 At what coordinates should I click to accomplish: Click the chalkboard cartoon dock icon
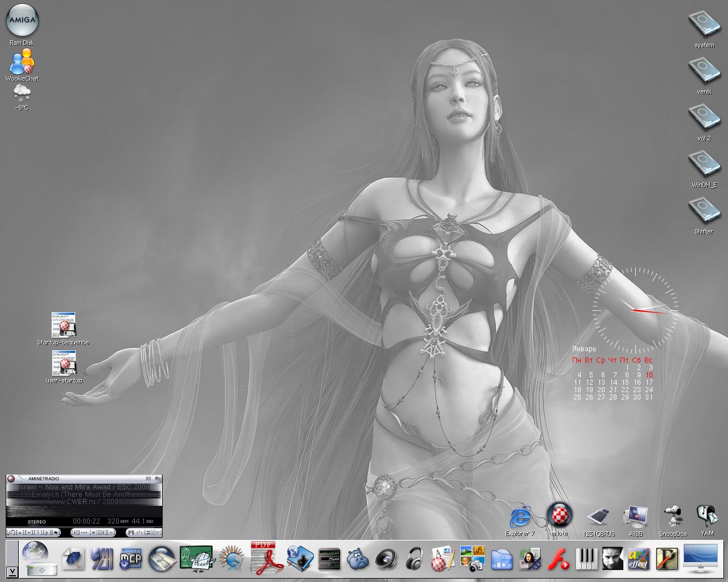point(196,558)
